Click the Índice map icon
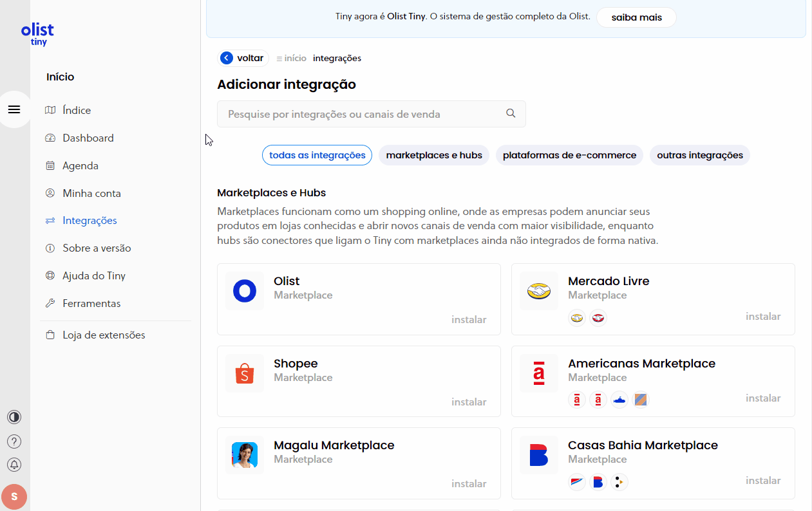Viewport: 812px width, 511px height. 50,110
